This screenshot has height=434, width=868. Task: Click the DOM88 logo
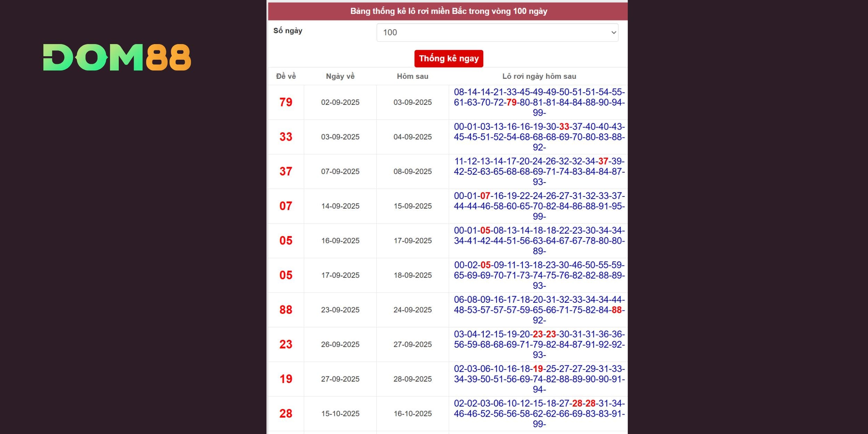117,57
